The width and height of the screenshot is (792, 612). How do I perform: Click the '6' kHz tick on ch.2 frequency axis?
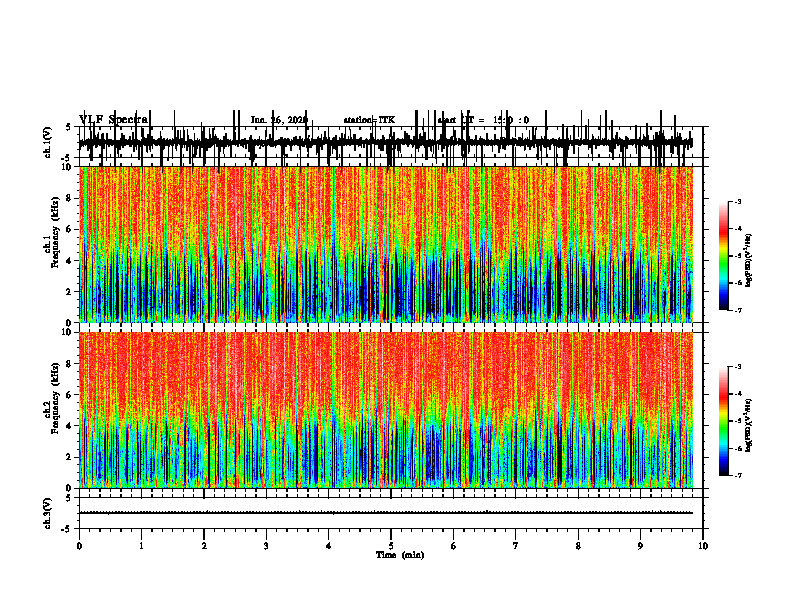pos(70,395)
